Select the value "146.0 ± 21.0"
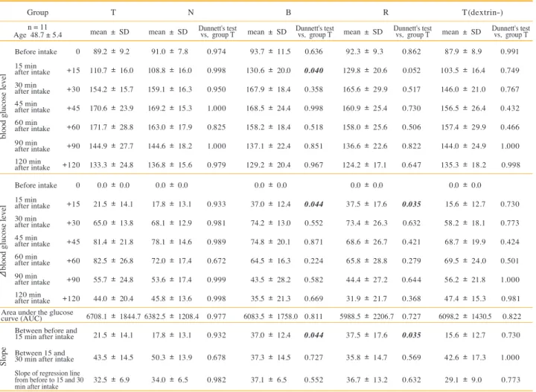This screenshot has width=536, height=392. 463,89
